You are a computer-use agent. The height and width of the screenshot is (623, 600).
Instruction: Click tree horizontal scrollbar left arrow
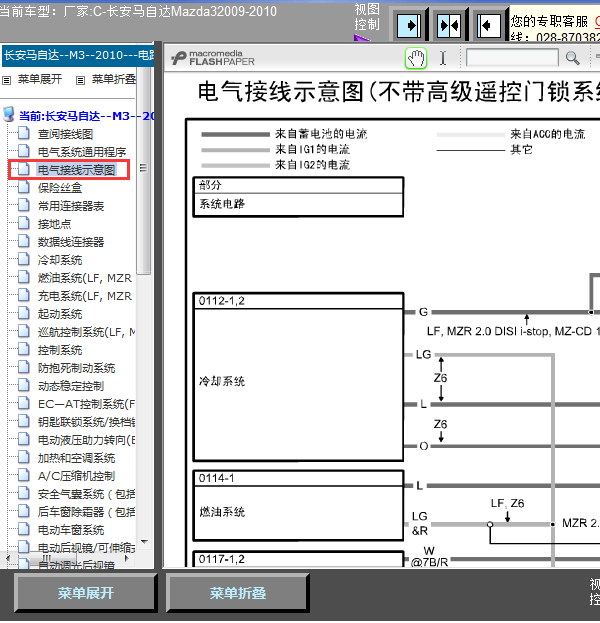click(8, 558)
